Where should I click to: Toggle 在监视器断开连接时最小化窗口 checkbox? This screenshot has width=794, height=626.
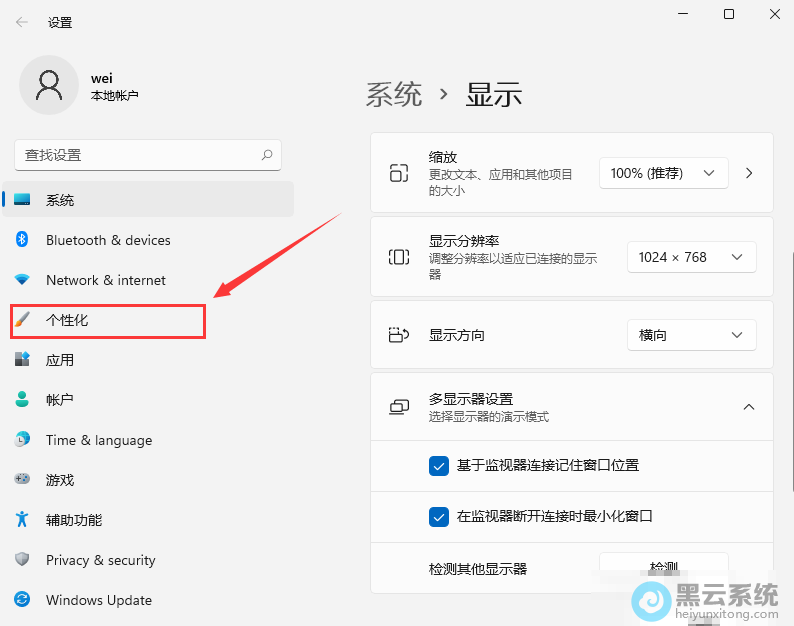tap(438, 517)
